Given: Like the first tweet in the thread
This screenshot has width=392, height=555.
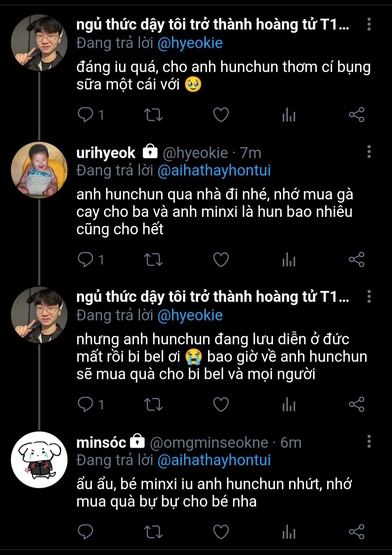Looking at the screenshot, I should tap(221, 115).
